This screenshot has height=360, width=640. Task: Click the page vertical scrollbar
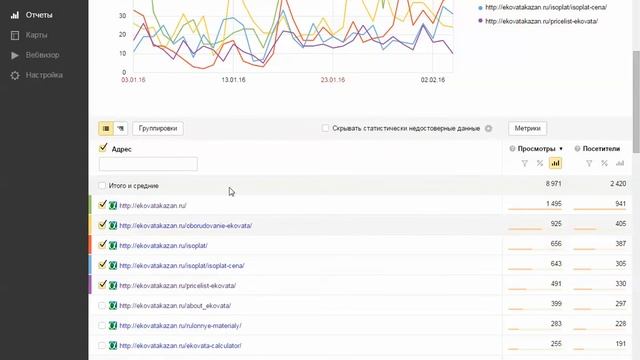[636, 102]
